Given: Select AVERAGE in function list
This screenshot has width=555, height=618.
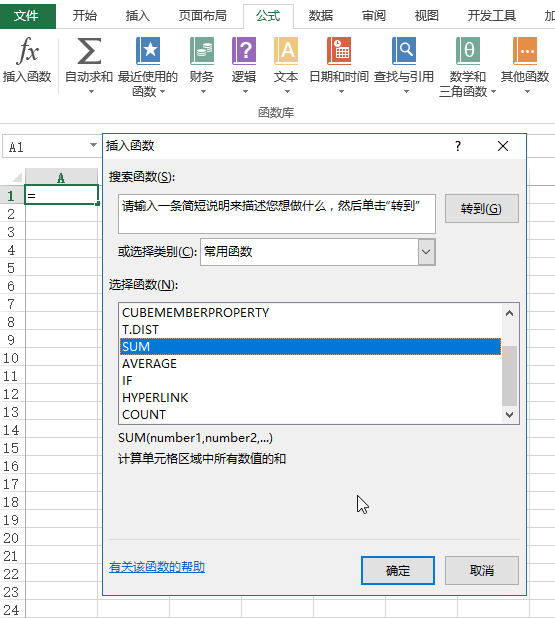Looking at the screenshot, I should click(310, 363).
